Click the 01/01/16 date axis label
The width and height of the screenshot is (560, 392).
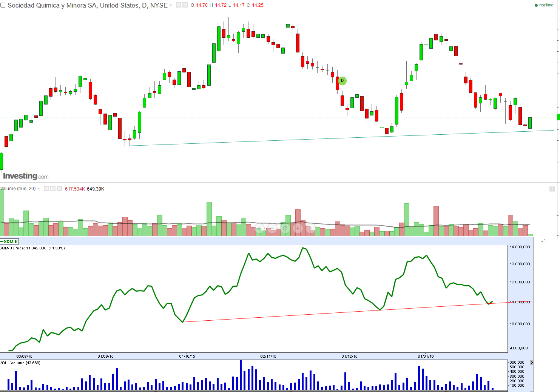(426, 356)
